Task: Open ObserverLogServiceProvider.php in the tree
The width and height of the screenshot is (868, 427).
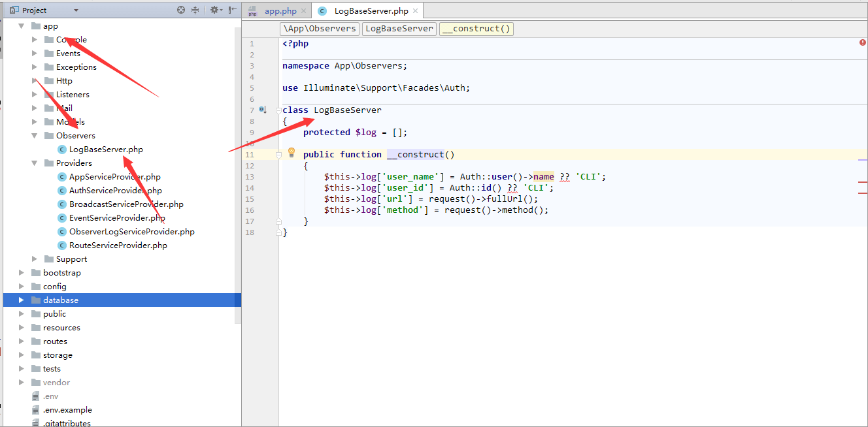Action: 131,231
